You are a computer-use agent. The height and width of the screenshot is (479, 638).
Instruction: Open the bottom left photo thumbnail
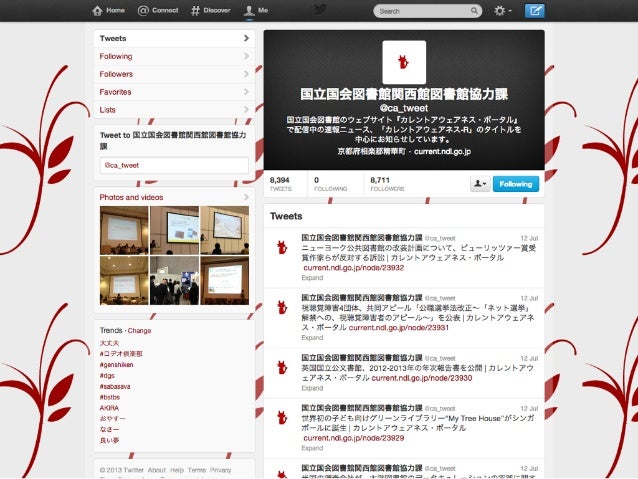[x=124, y=280]
